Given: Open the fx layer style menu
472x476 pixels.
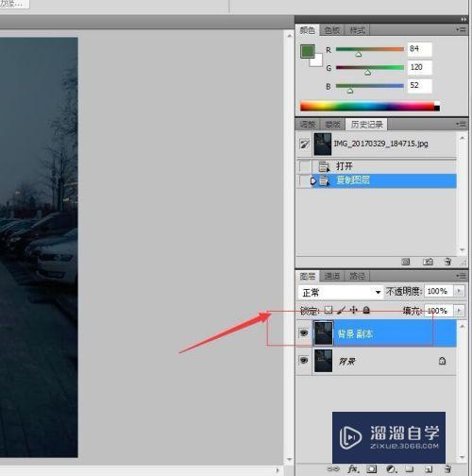Looking at the screenshot, I should pyautogui.click(x=353, y=468).
